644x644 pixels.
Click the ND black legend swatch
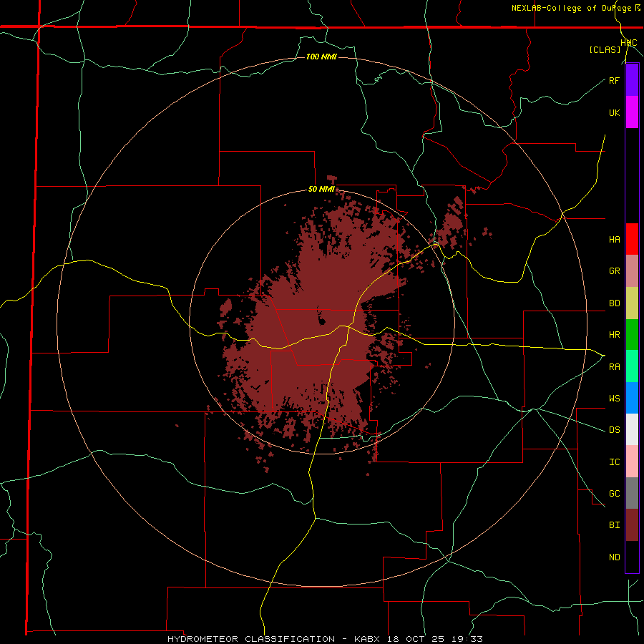click(x=632, y=557)
